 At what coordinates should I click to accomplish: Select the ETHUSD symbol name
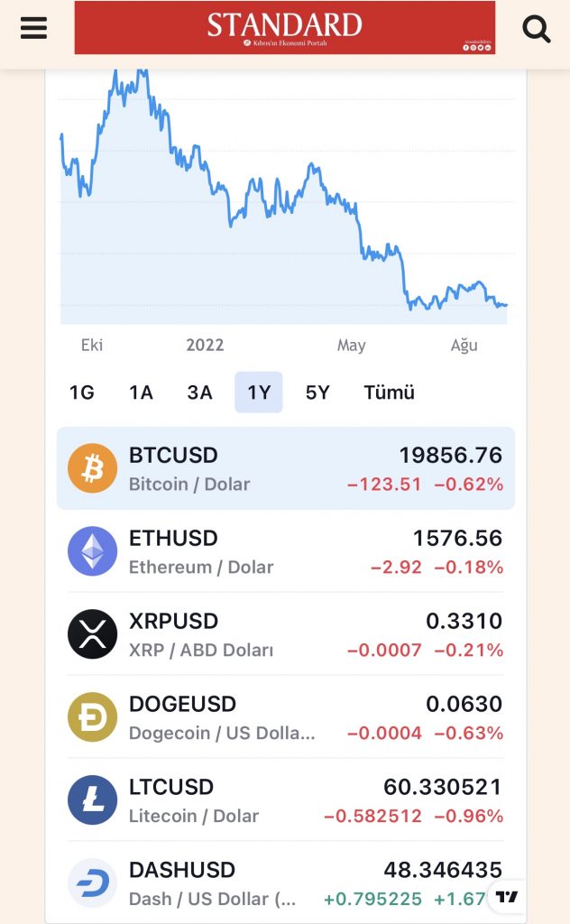point(173,539)
